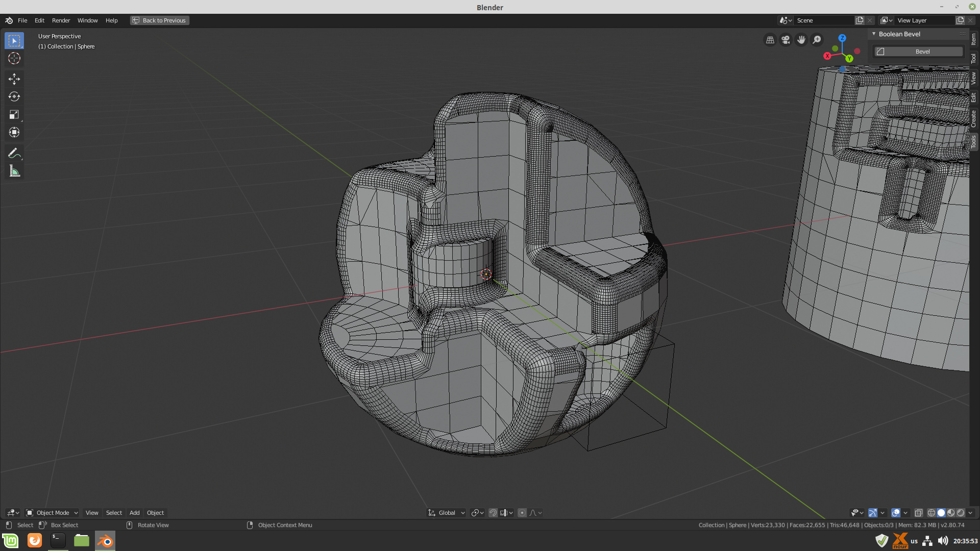Toggle perspective/orthographic view grid icon

pyautogui.click(x=770, y=40)
